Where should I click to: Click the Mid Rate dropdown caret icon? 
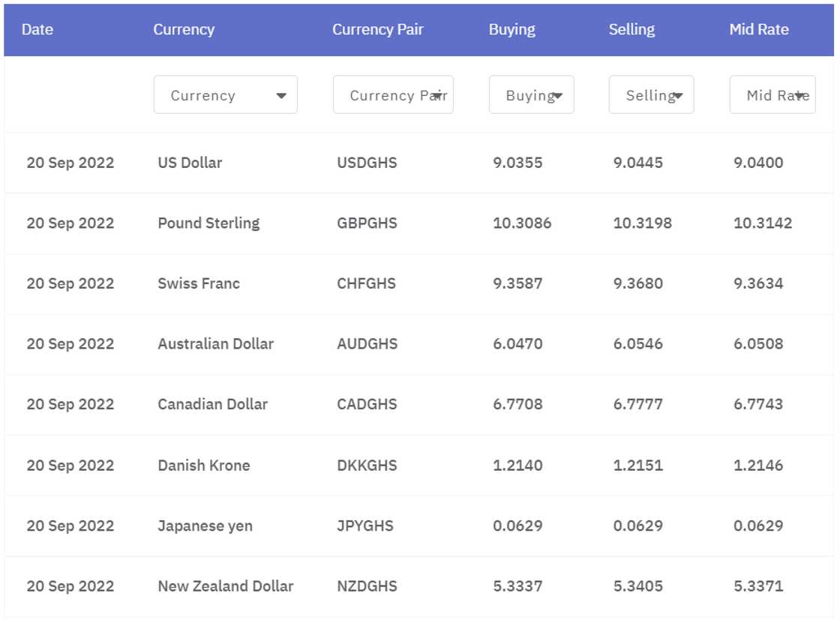[801, 95]
